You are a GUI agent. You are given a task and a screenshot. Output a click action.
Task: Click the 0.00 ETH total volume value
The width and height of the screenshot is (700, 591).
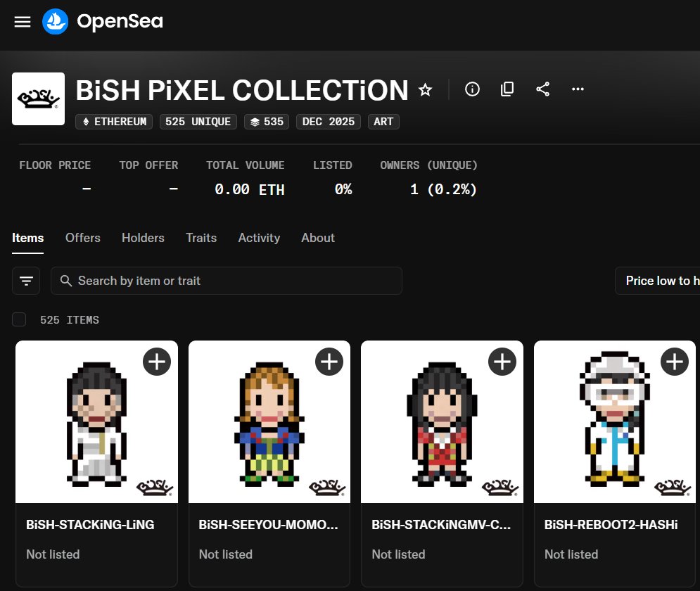[250, 189]
